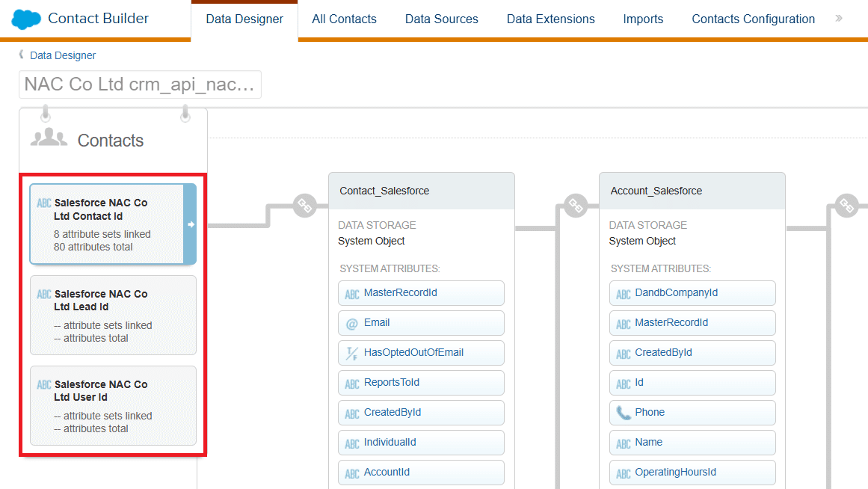Expand more tabs with double chevron

(x=839, y=18)
